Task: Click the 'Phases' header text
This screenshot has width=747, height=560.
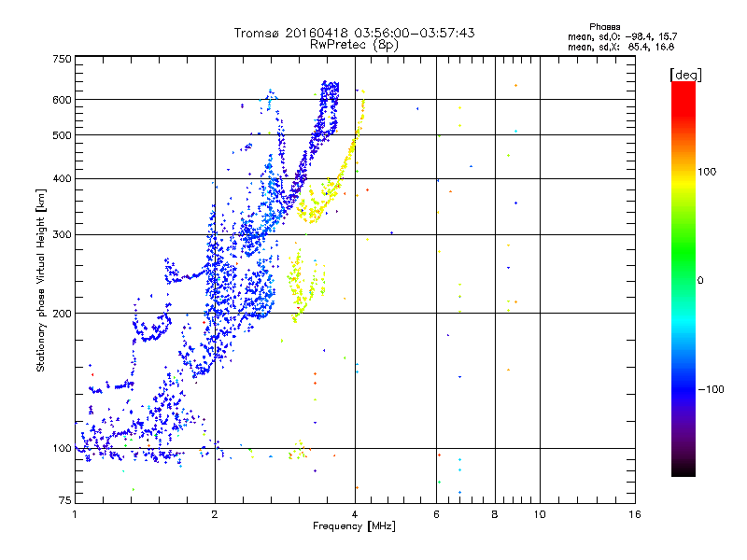Action: pos(604,27)
